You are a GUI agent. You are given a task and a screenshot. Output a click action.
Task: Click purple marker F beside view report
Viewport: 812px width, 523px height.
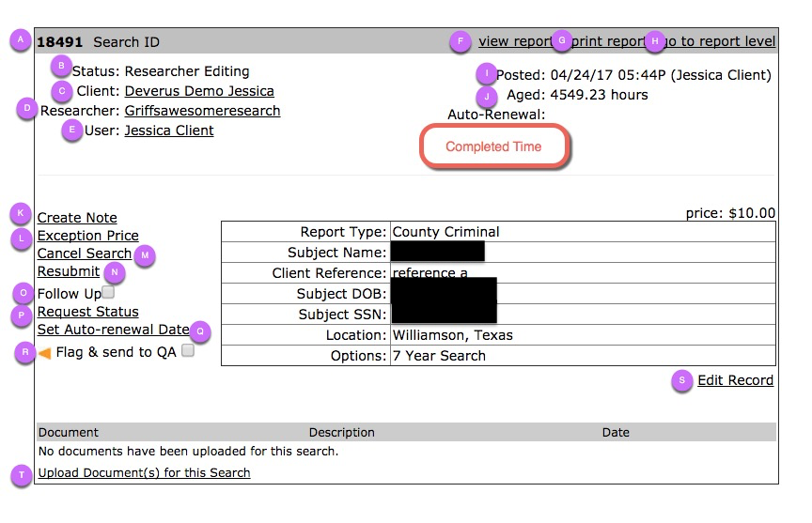(461, 41)
